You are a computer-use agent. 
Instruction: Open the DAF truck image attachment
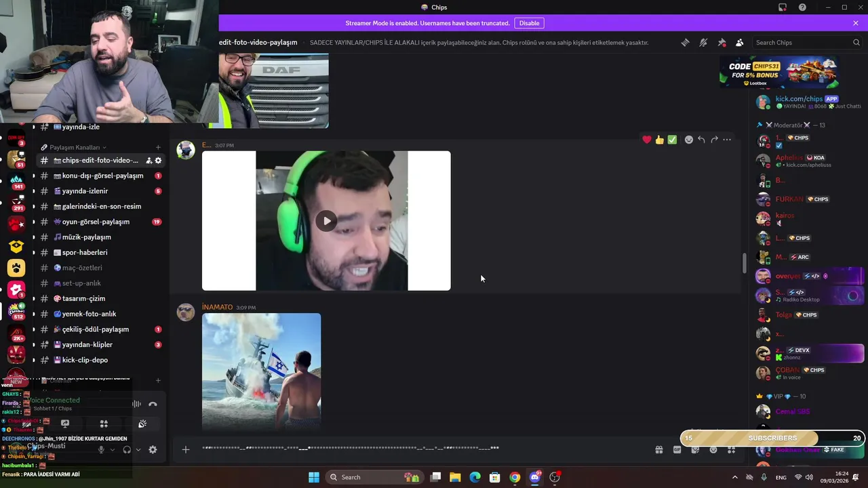coord(274,91)
